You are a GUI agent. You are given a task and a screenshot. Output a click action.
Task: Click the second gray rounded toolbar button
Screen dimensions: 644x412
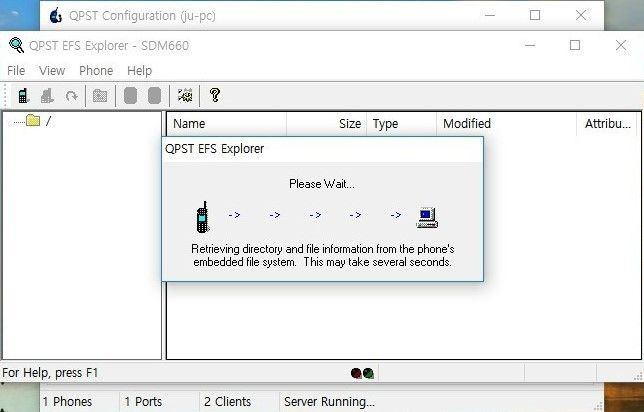pyautogui.click(x=154, y=95)
